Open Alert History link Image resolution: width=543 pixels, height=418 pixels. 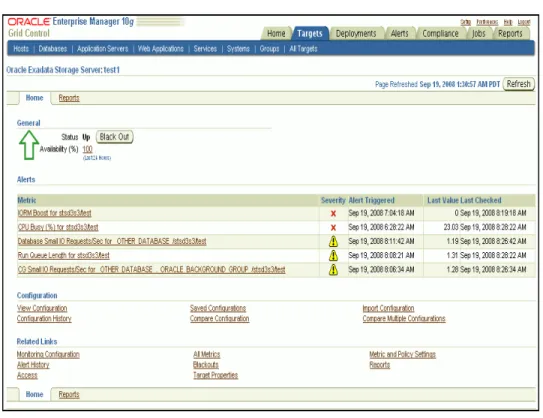click(33, 365)
